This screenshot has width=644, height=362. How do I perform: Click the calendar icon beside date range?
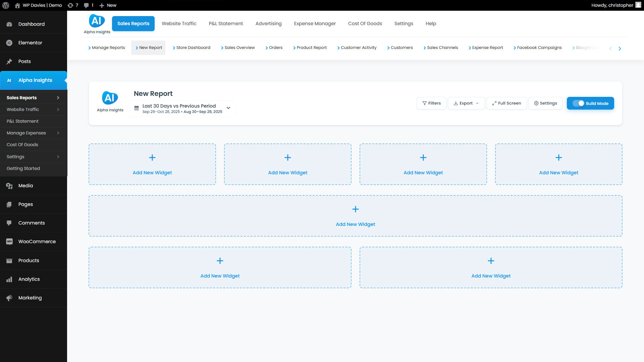pyautogui.click(x=137, y=108)
